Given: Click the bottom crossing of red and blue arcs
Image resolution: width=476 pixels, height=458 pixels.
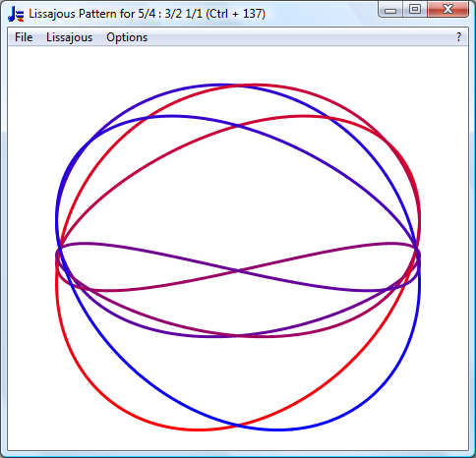Looking at the screenshot, I should (238, 425).
